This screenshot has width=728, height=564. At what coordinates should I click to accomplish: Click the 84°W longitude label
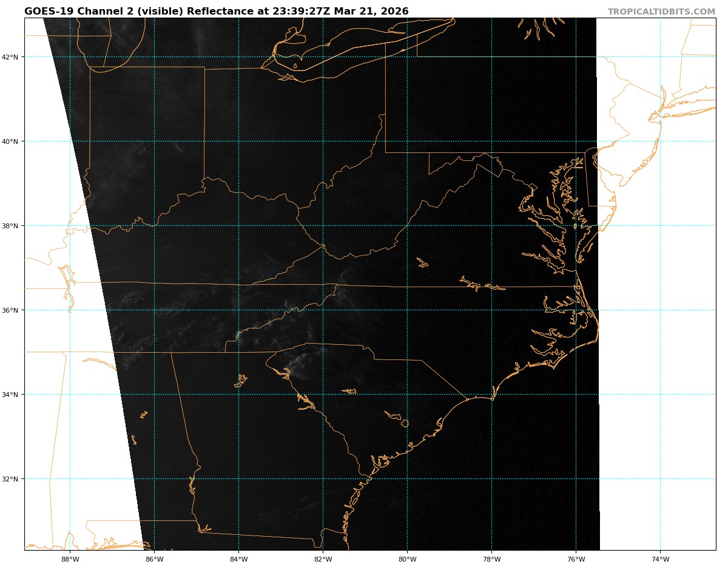tap(238, 559)
